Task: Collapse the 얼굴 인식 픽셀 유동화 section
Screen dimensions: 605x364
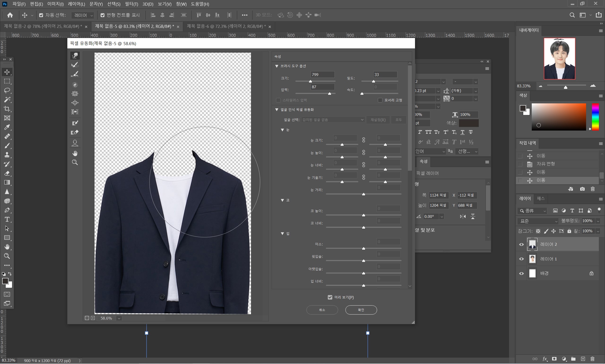Action: [277, 110]
